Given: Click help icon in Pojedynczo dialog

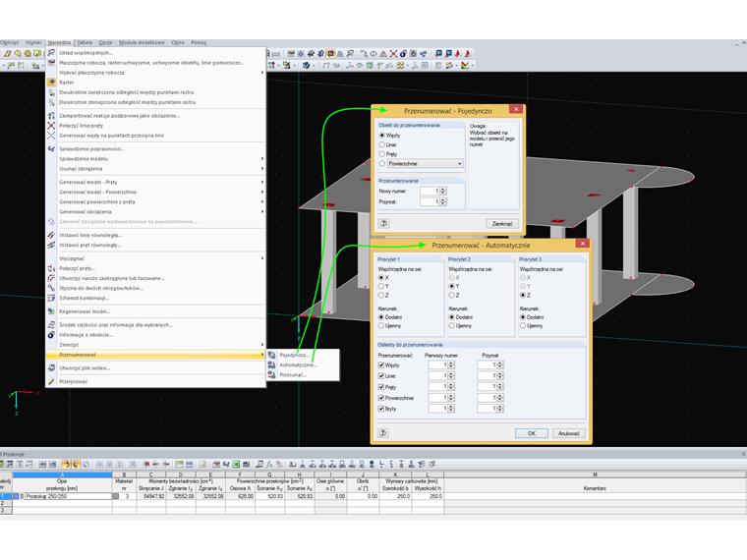Looking at the screenshot, I should point(384,223).
